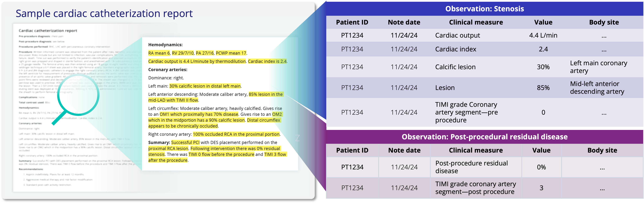644x204 pixels.
Task: Click the '4.4 L/min' value cell
Action: click(x=543, y=35)
